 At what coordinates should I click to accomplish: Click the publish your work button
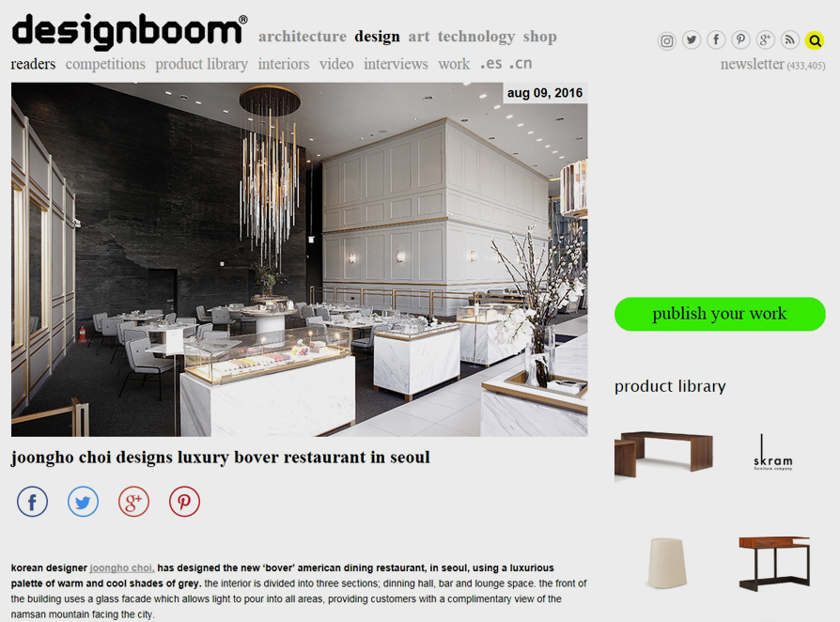pyautogui.click(x=720, y=314)
